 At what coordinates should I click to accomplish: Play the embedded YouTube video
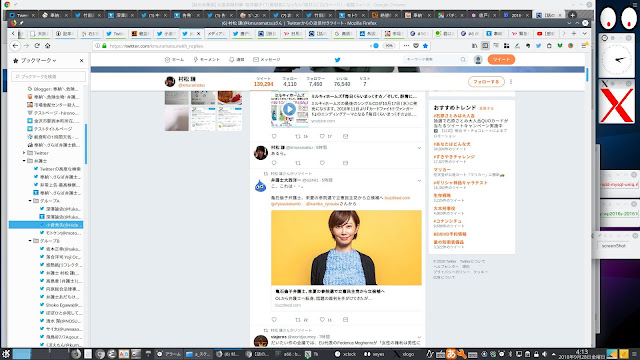289,109
